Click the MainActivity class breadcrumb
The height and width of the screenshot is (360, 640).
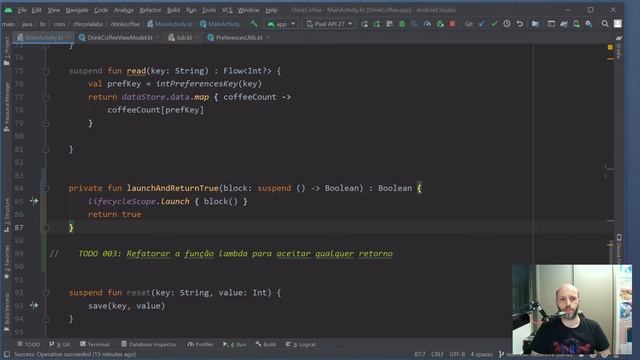[220, 24]
